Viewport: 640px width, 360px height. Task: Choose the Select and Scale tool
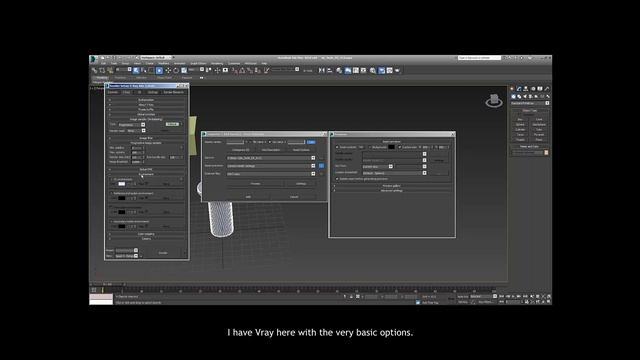coord(183,71)
